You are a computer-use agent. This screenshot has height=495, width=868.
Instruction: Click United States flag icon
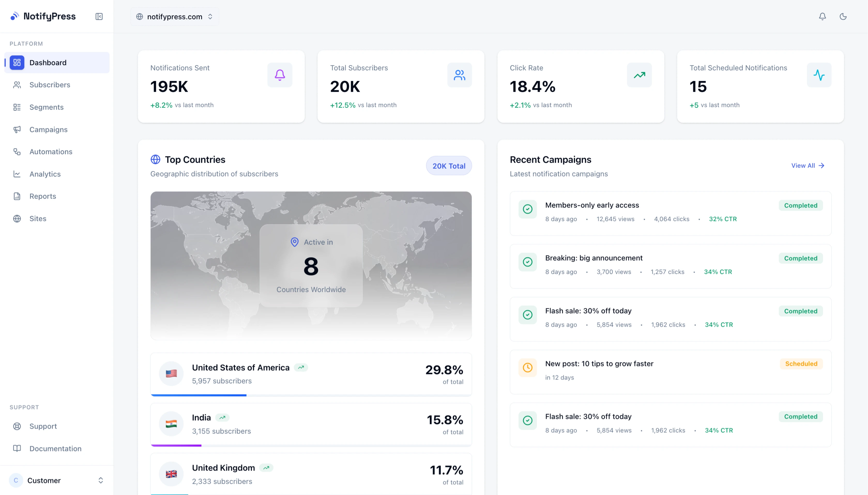(x=171, y=374)
